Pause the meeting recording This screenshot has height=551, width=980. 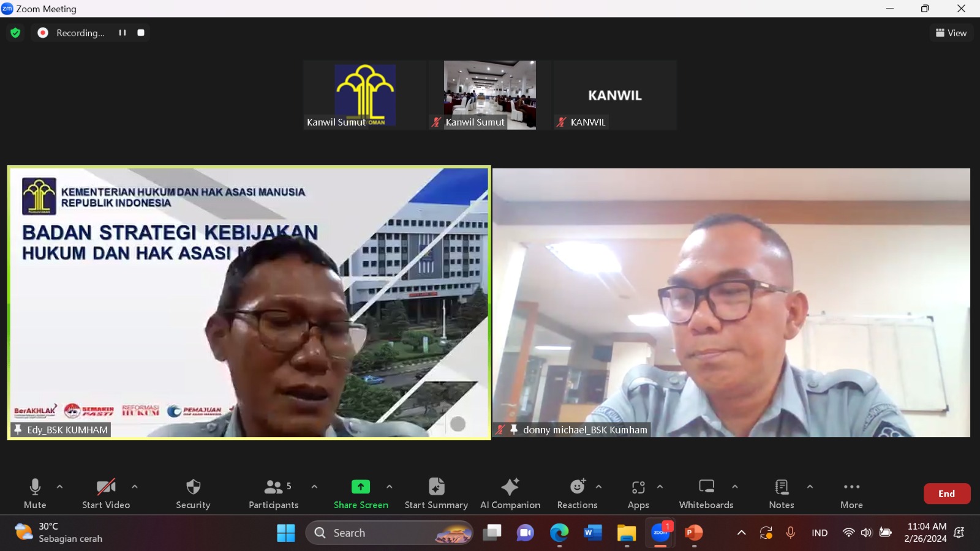pyautogui.click(x=123, y=33)
